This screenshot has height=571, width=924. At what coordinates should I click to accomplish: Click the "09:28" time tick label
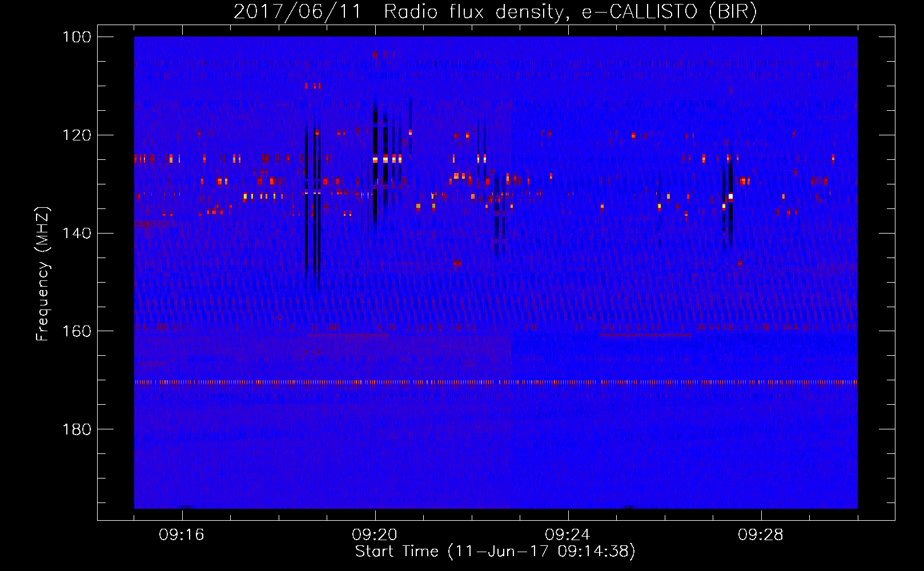(x=761, y=535)
